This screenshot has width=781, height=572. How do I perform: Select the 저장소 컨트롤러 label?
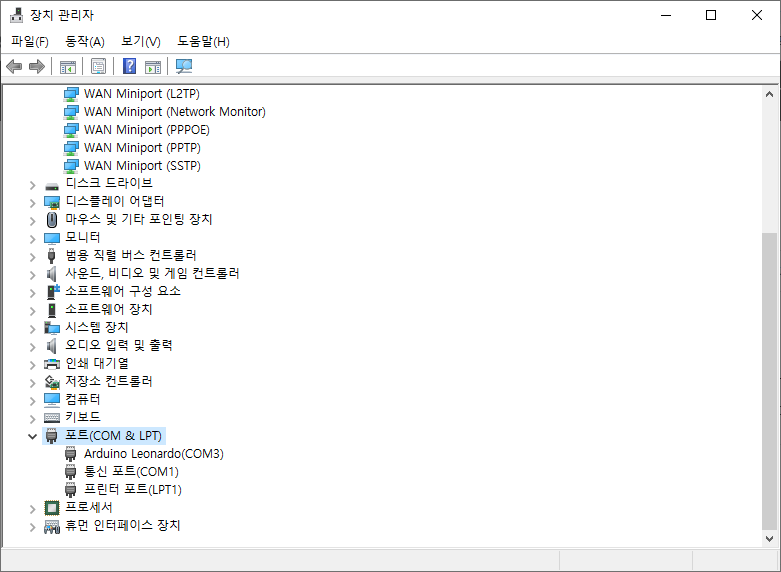point(109,381)
